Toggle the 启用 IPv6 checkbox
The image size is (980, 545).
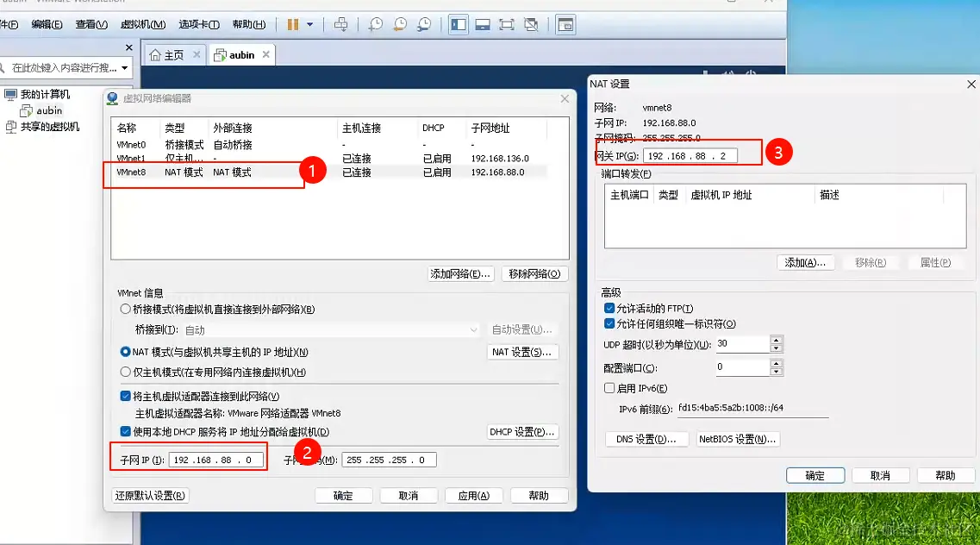[609, 388]
